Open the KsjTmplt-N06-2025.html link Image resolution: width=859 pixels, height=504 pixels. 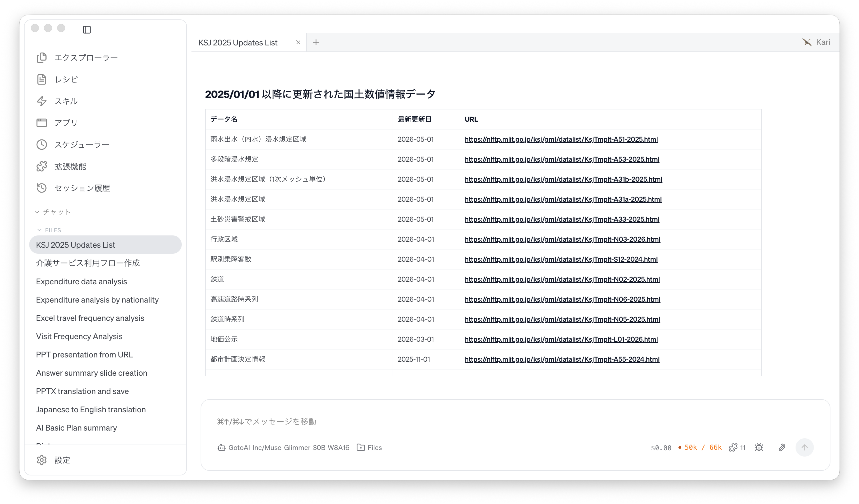point(562,299)
